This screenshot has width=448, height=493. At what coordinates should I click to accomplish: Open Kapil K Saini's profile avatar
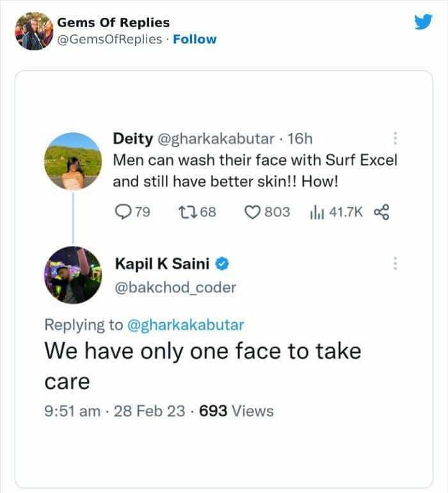tap(74, 275)
